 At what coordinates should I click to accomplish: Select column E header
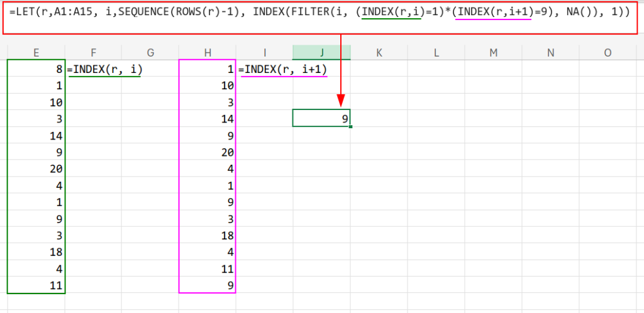click(36, 53)
